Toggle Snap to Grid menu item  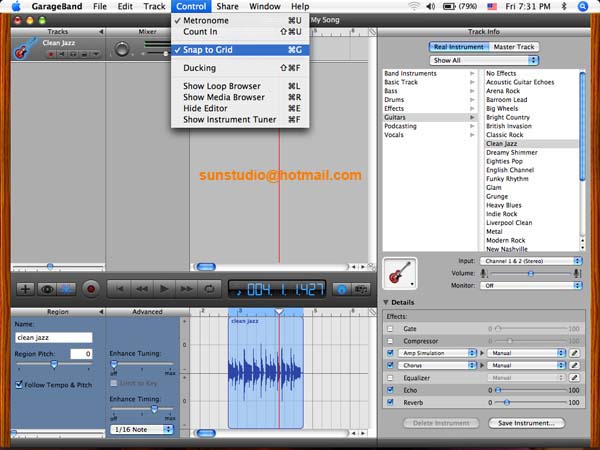coord(240,50)
